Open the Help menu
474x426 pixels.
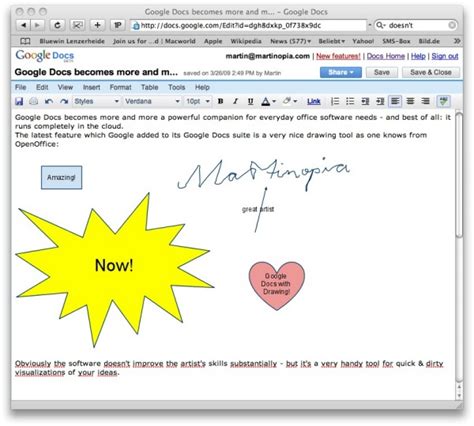pos(202,87)
